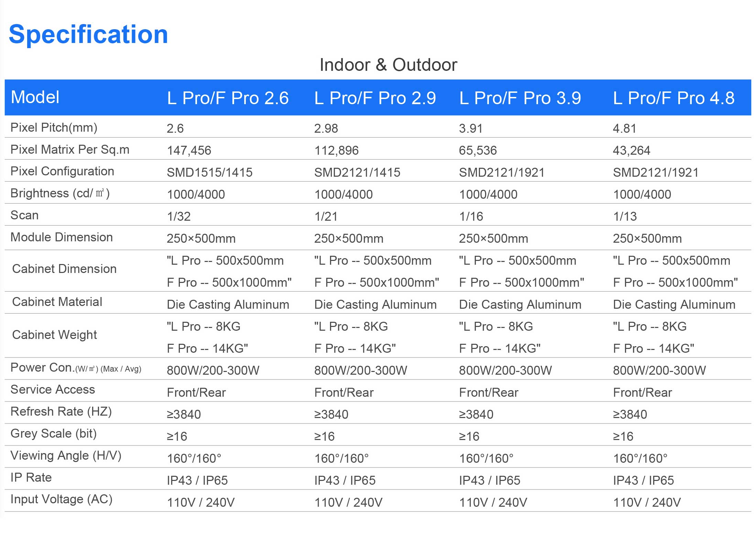Select the 1/16 scan value
This screenshot has width=756, height=538.
coord(471,216)
